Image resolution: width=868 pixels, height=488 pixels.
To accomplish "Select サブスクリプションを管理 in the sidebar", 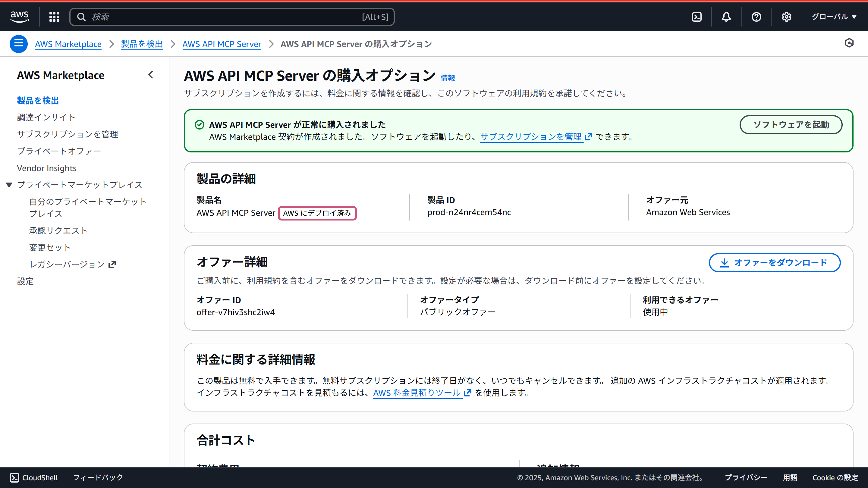I will 67,134.
